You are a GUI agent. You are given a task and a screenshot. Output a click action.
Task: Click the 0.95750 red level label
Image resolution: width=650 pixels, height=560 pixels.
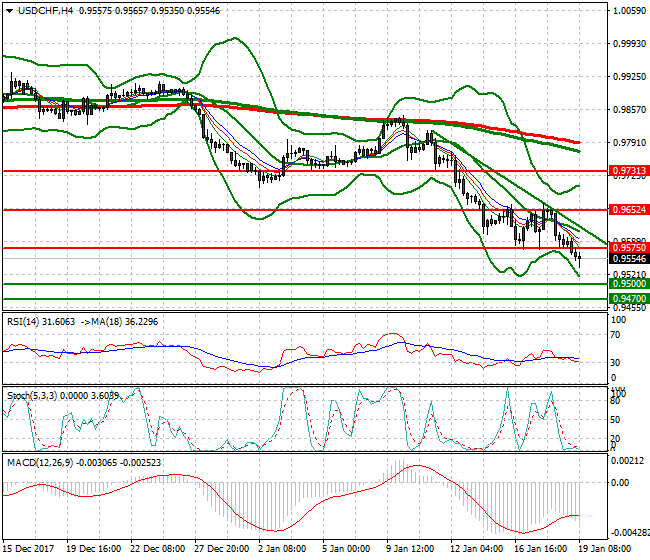628,246
